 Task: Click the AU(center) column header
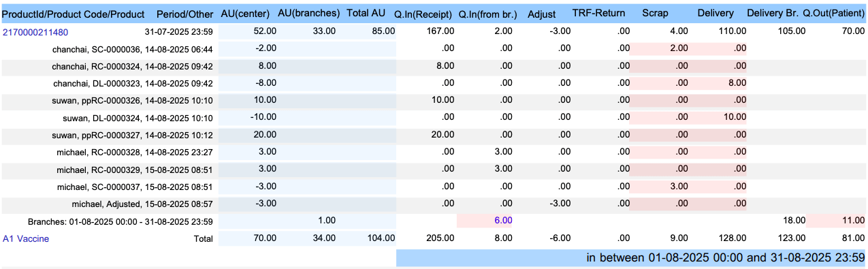coord(246,14)
